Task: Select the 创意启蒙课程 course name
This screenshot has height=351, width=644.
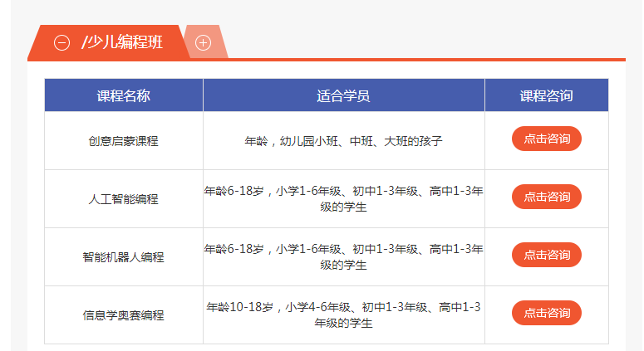Action: 123,141
